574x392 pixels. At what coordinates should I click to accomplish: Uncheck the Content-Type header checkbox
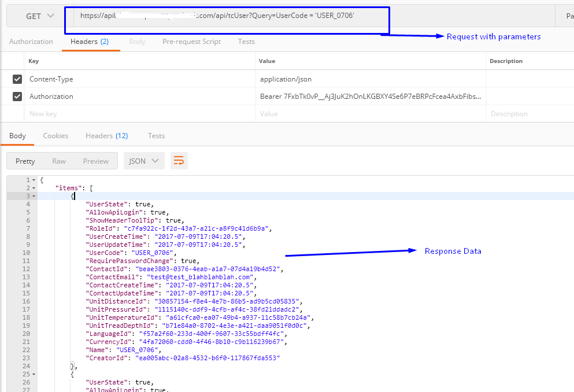[x=17, y=79]
